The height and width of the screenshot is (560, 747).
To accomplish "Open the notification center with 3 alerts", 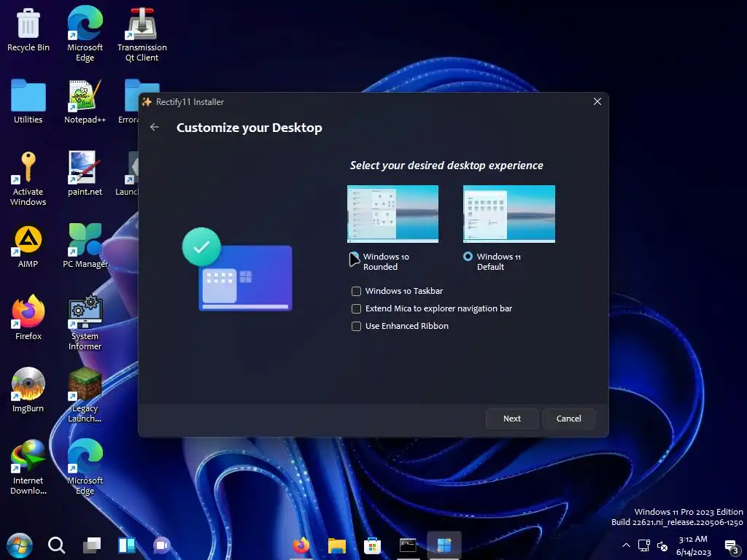I will (732, 547).
